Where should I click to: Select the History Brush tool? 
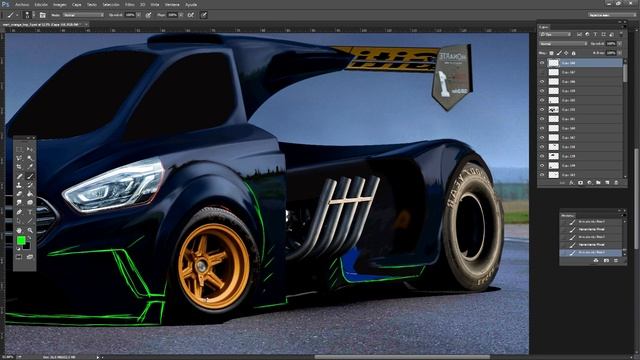(30, 185)
